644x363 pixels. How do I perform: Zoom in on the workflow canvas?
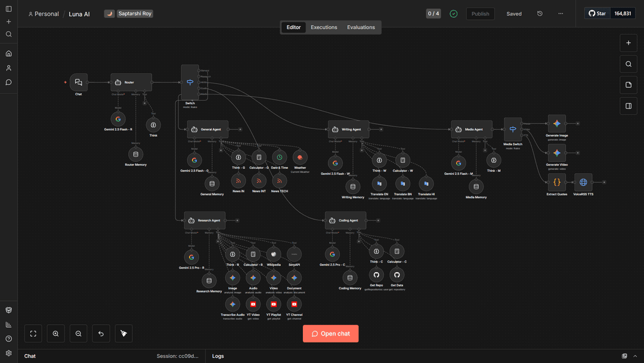[55, 334]
